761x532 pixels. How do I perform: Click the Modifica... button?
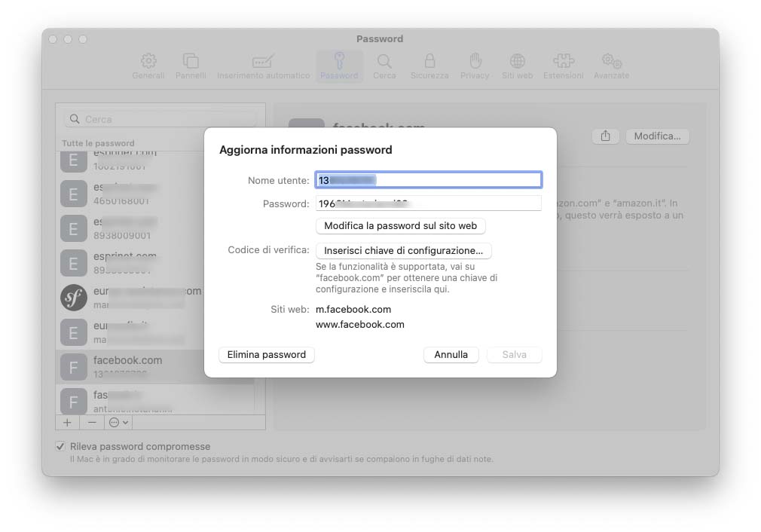click(x=657, y=136)
